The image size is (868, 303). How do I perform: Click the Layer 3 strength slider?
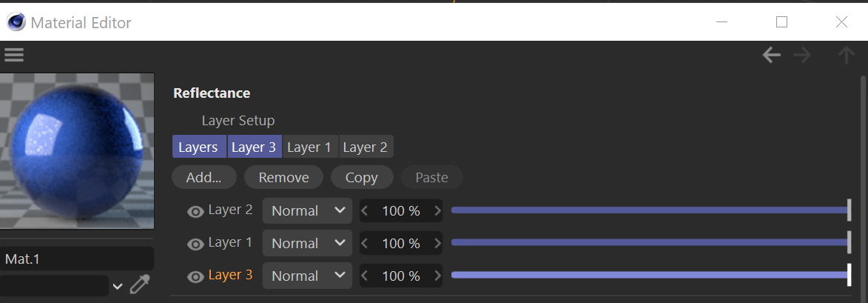[x=650, y=276]
